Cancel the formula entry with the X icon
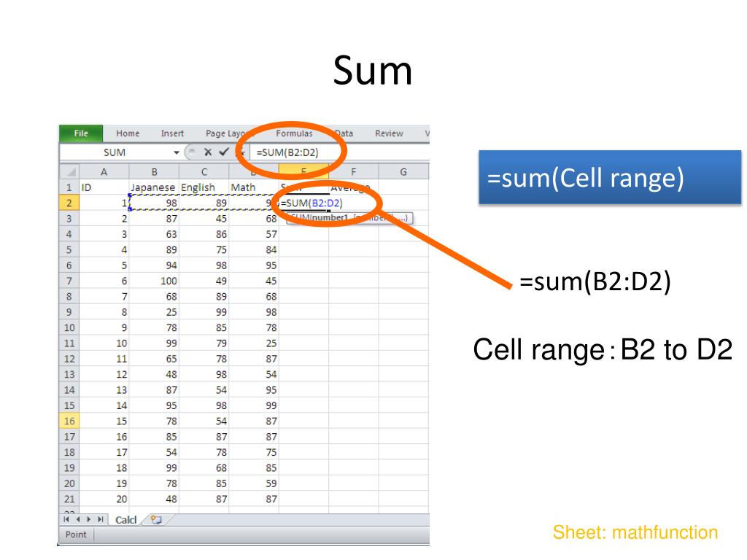747x560 pixels. 208,152
